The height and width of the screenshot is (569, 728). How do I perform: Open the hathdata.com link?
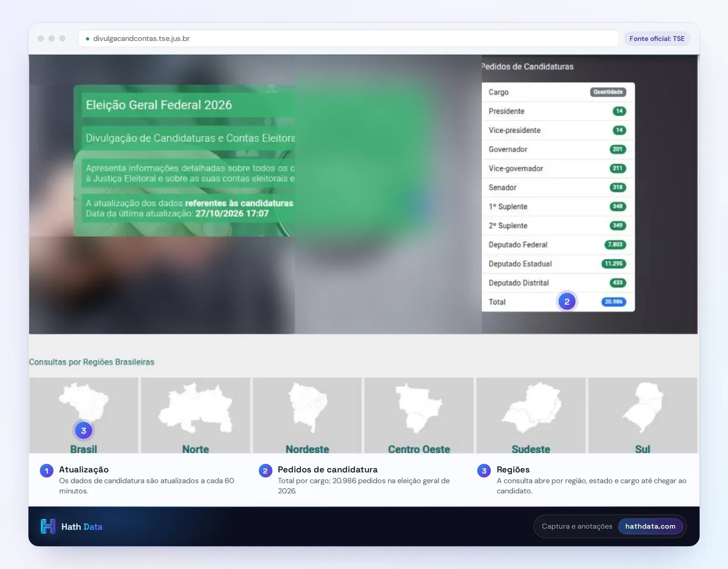(x=650, y=526)
